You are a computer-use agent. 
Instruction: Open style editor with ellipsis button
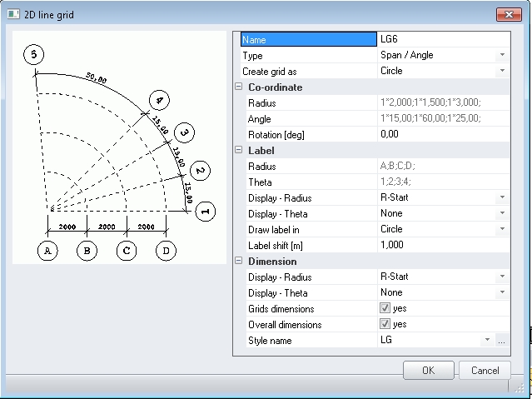click(502, 340)
